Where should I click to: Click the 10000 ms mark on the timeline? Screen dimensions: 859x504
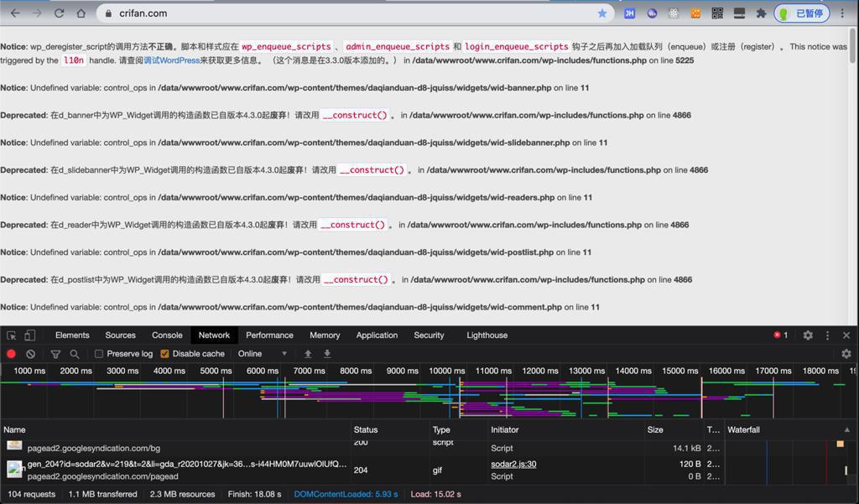[447, 371]
